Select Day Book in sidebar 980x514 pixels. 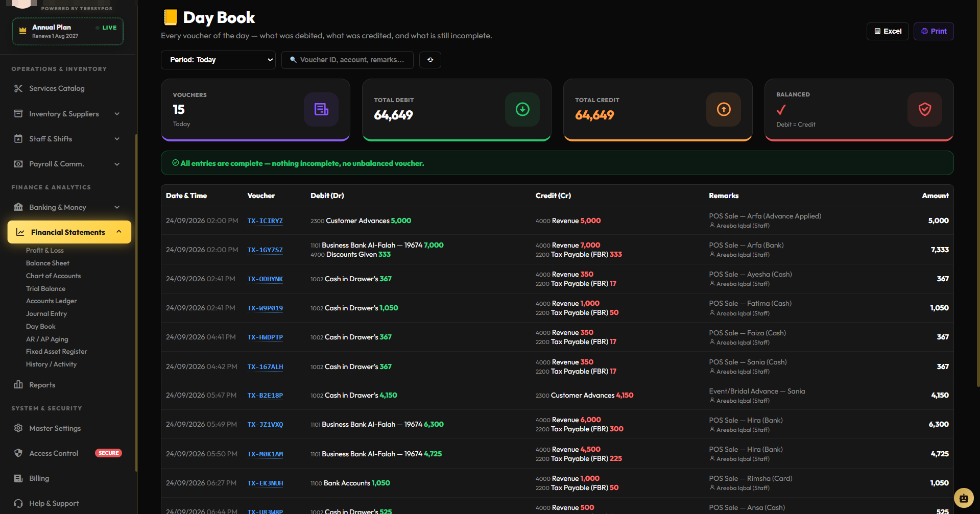[41, 327]
